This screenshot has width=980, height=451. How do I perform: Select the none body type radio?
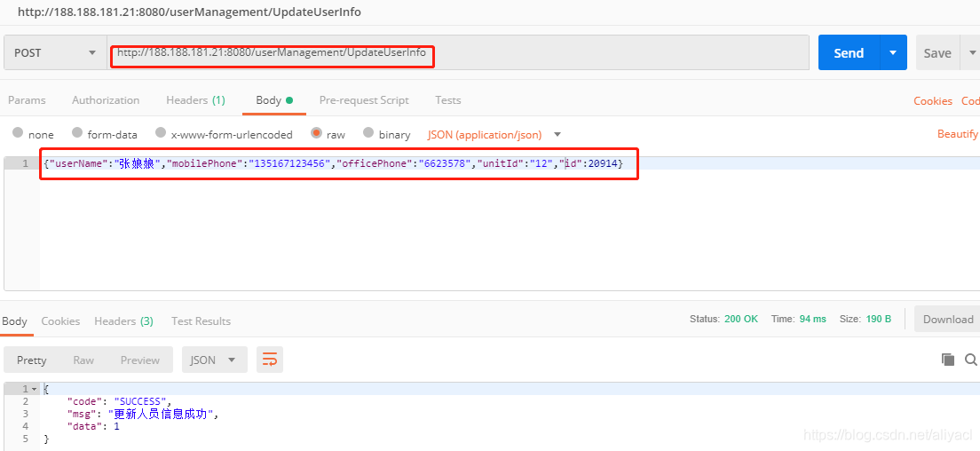pyautogui.click(x=18, y=132)
